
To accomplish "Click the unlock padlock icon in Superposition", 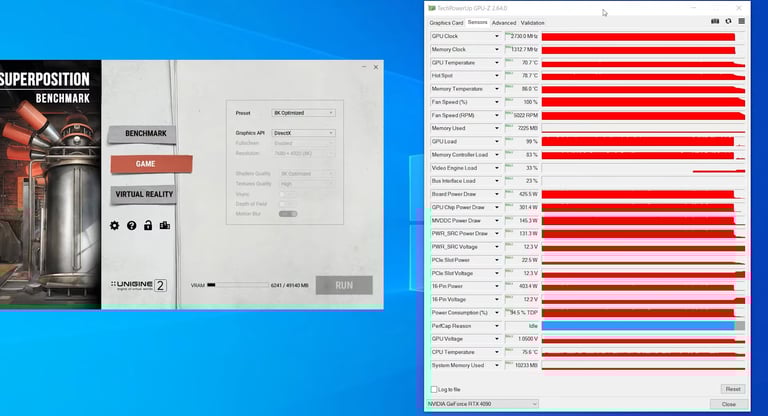I will [147, 225].
